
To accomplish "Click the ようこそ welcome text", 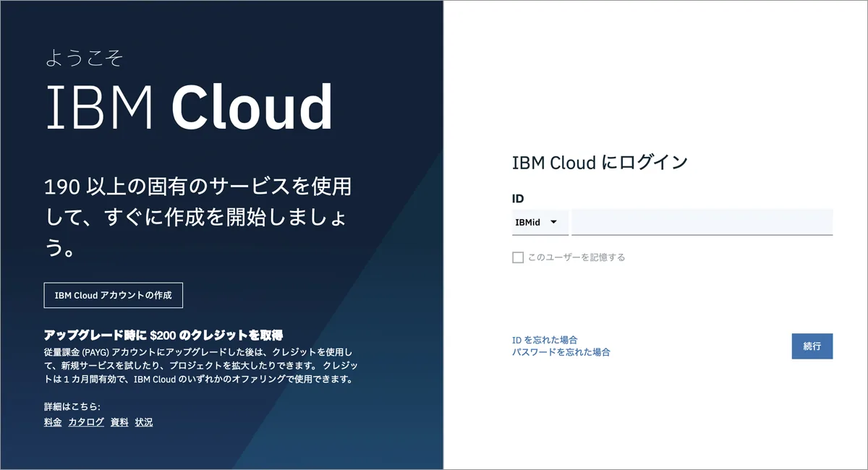I will pos(84,57).
